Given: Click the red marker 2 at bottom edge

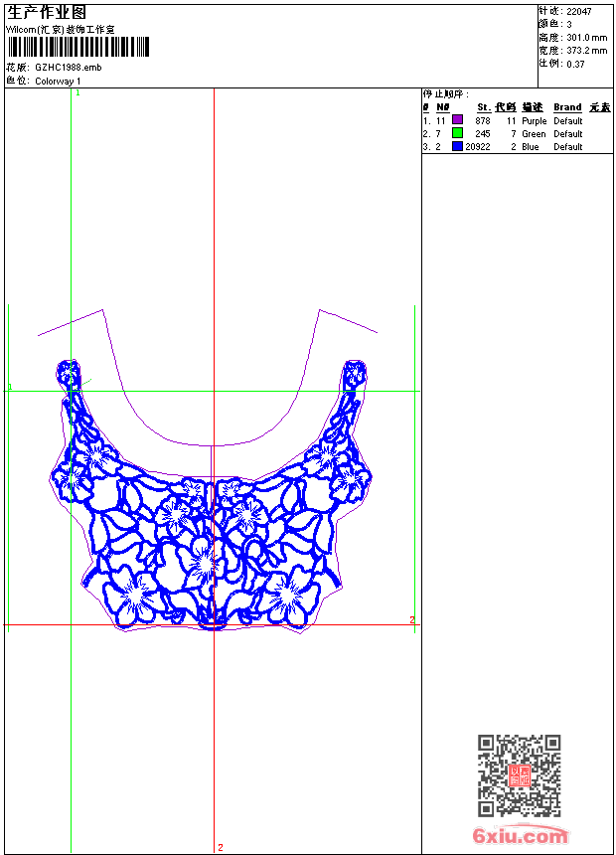Looking at the screenshot, I should pos(220,848).
